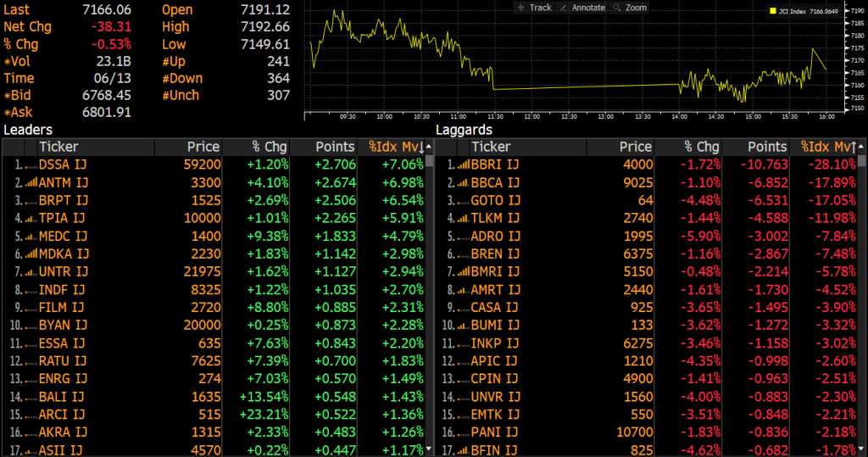The image size is (868, 457).
Task: Click the volume bars icon beside TLKM IJ
Action: (464, 218)
